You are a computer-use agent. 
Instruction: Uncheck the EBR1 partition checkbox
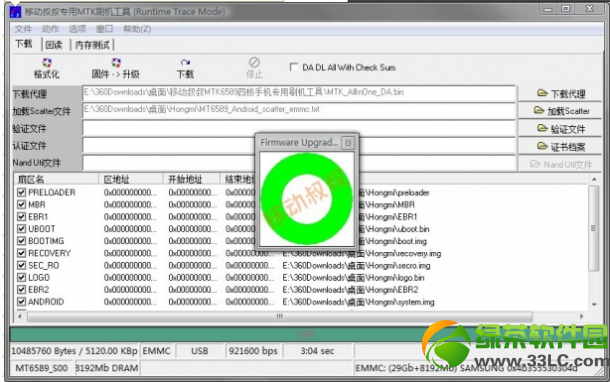21,217
